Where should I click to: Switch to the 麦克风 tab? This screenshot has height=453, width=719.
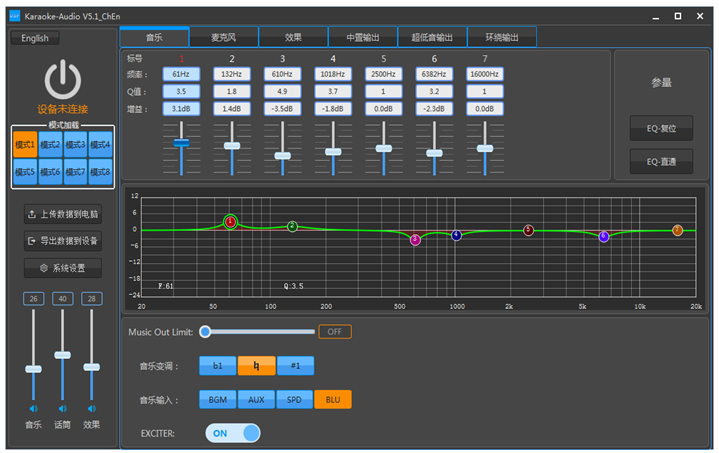[224, 37]
